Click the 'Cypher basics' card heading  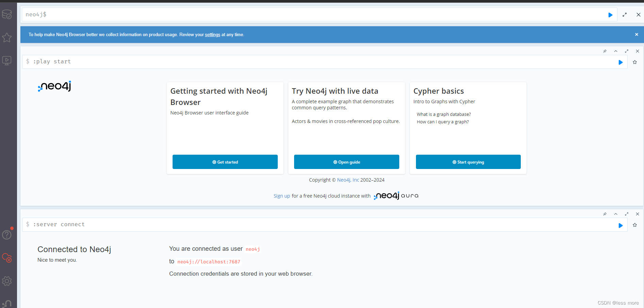click(x=438, y=91)
